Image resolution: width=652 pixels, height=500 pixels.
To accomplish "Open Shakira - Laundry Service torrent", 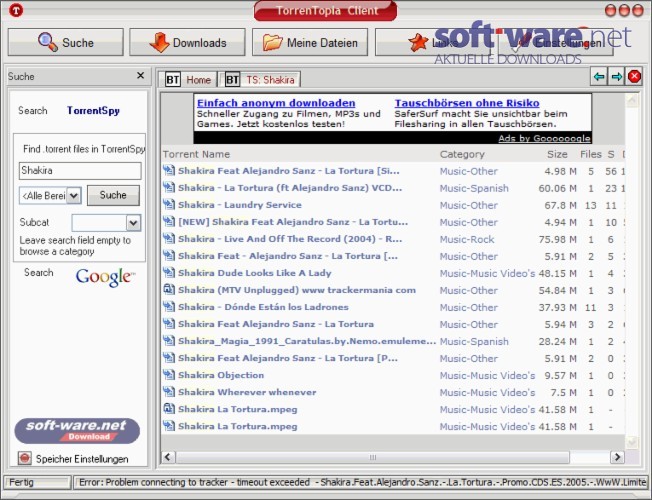I will (240, 205).
